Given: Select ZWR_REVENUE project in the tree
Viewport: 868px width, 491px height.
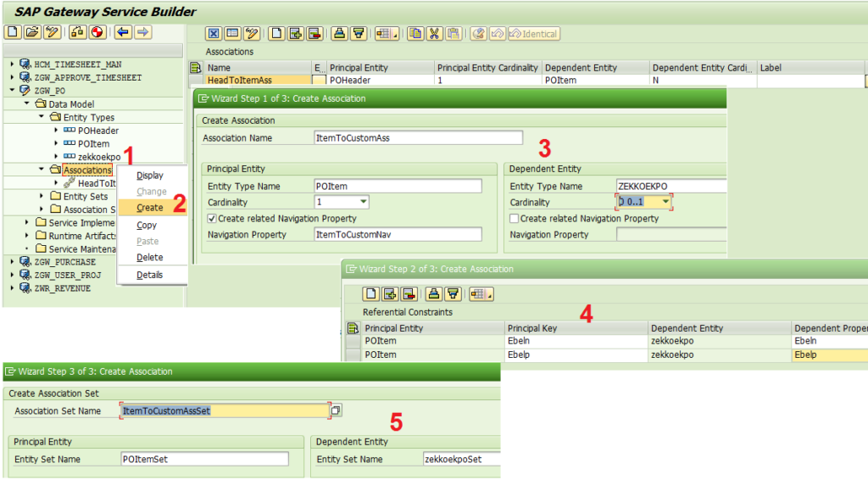Looking at the screenshot, I should pos(63,288).
